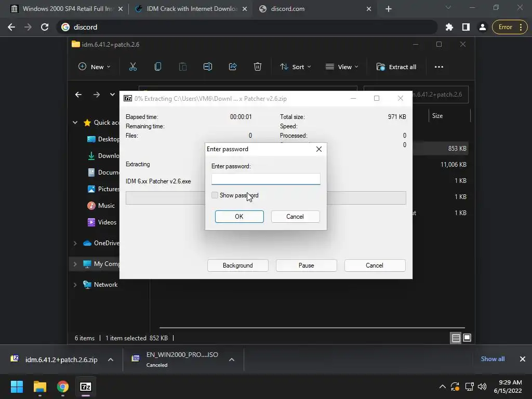Click the Copy icon in Explorer toolbar
This screenshot has width=532, height=399.
click(x=158, y=67)
